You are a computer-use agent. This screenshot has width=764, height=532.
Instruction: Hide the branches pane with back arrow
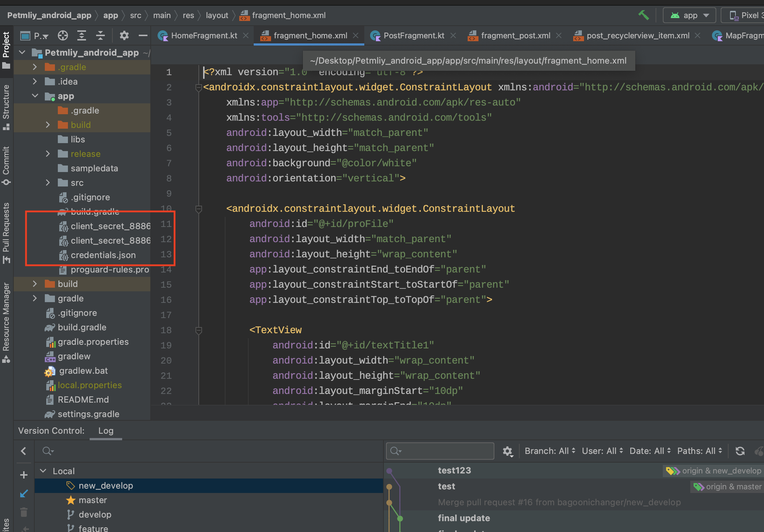(24, 451)
